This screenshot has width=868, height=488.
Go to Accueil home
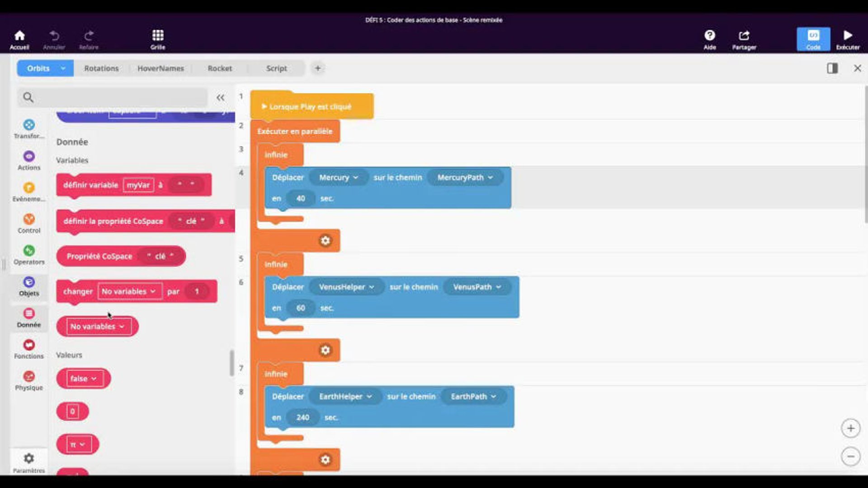pos(19,40)
